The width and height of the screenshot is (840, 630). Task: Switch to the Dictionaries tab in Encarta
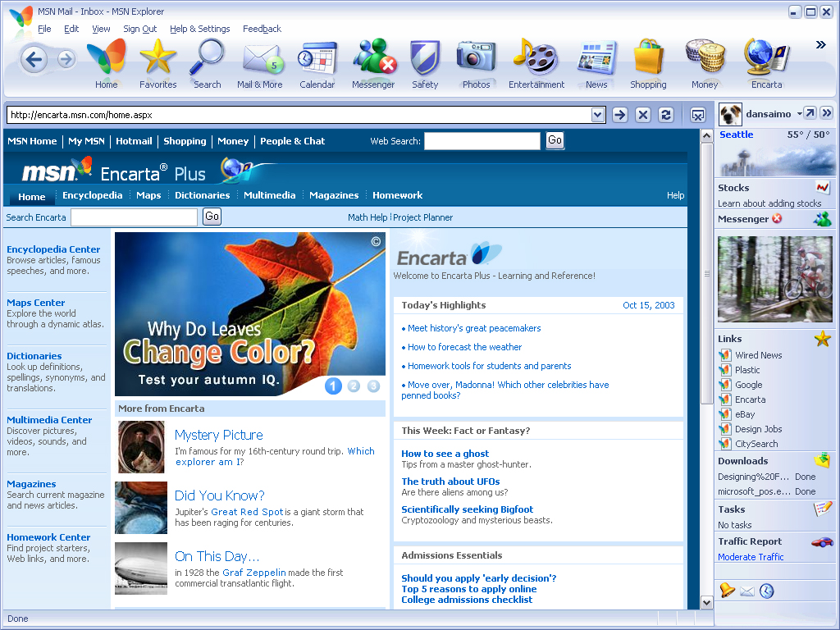tap(202, 195)
